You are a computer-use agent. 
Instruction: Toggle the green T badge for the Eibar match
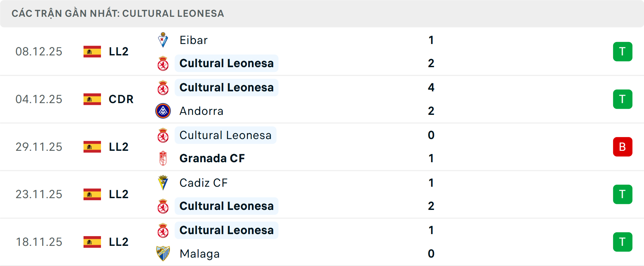pyautogui.click(x=623, y=51)
